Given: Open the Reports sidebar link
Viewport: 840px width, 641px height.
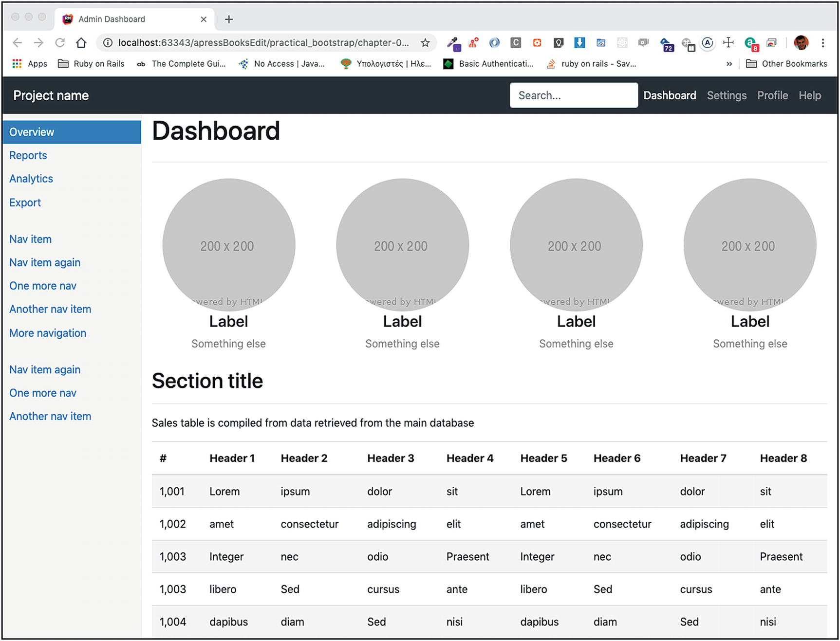Looking at the screenshot, I should tap(28, 155).
